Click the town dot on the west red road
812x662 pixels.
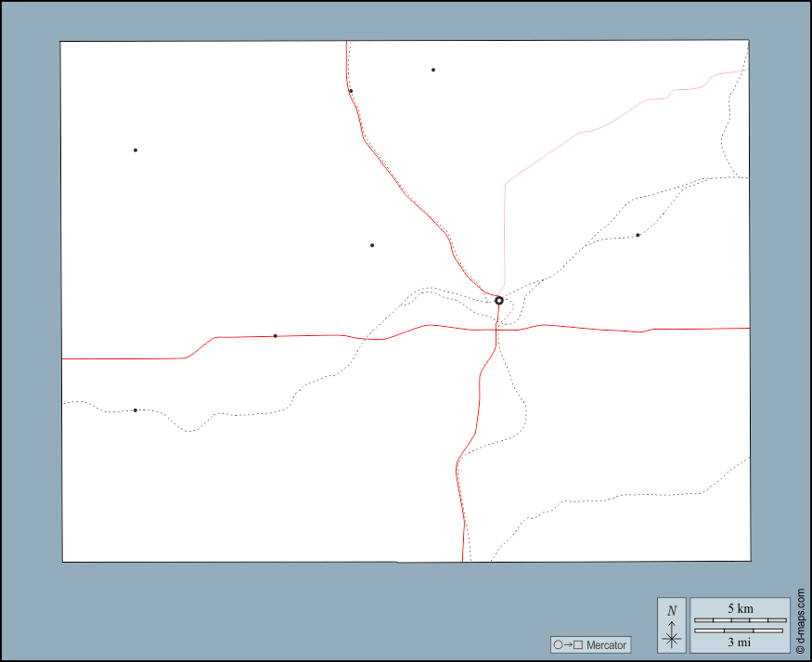tap(276, 336)
